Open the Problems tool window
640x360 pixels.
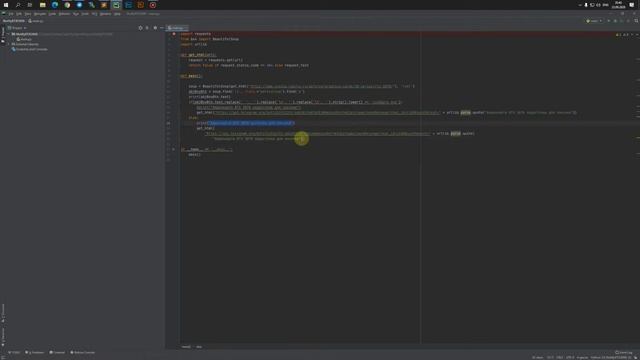click(35, 353)
